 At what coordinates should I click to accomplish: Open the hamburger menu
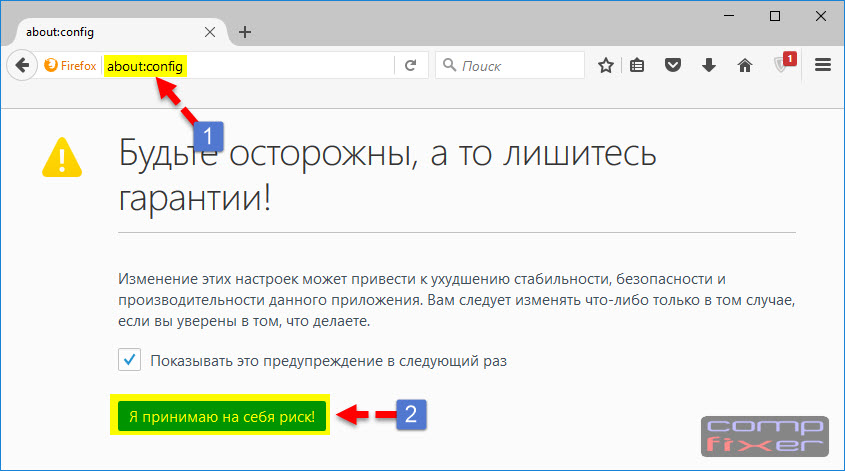[x=823, y=66]
